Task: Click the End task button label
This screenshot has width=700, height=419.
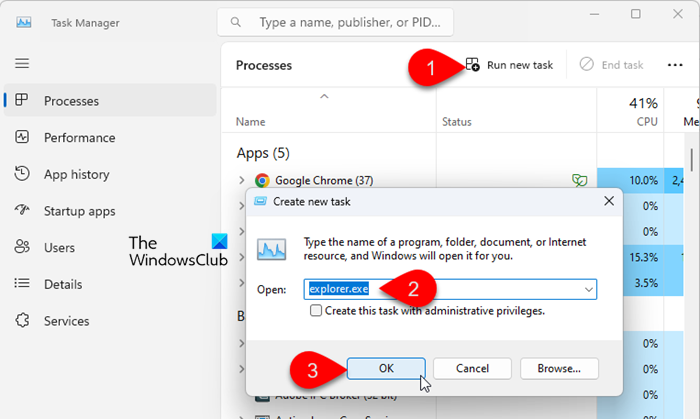Action: pyautogui.click(x=622, y=65)
